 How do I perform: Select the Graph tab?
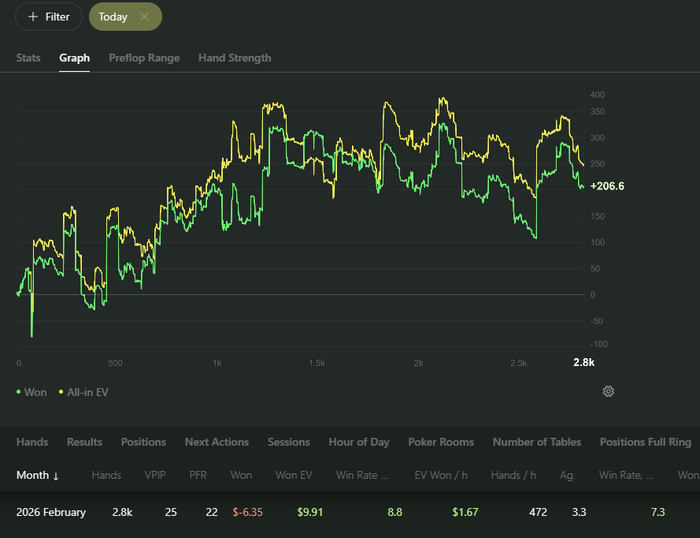(x=75, y=58)
